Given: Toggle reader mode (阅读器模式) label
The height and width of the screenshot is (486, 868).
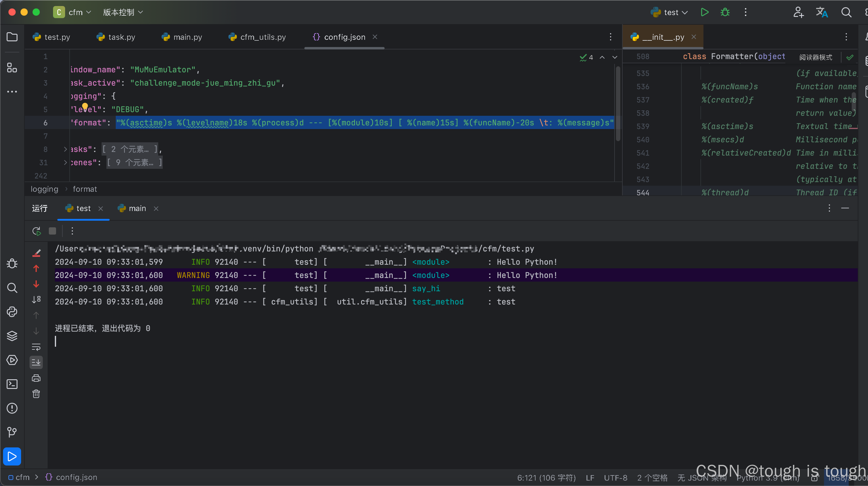Looking at the screenshot, I should [x=816, y=57].
